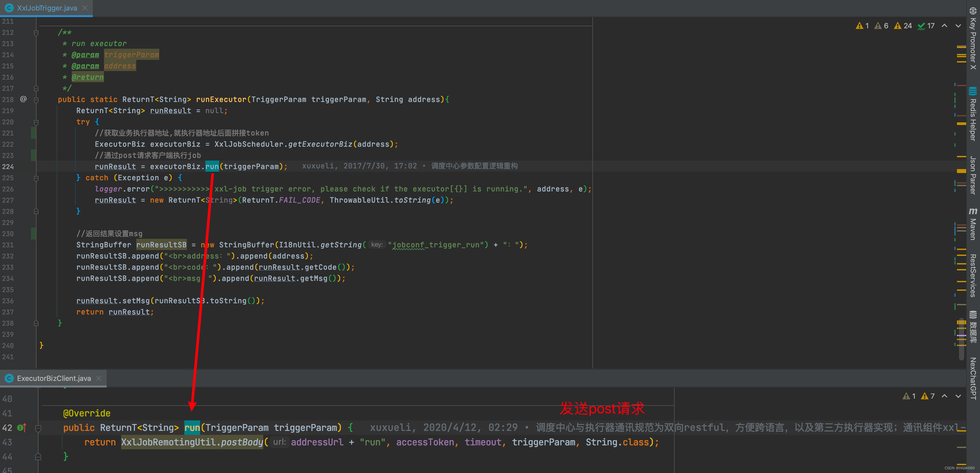The width and height of the screenshot is (980, 473).
Task: Switch to the XxlJobTrigger.java tab
Action: (47, 8)
